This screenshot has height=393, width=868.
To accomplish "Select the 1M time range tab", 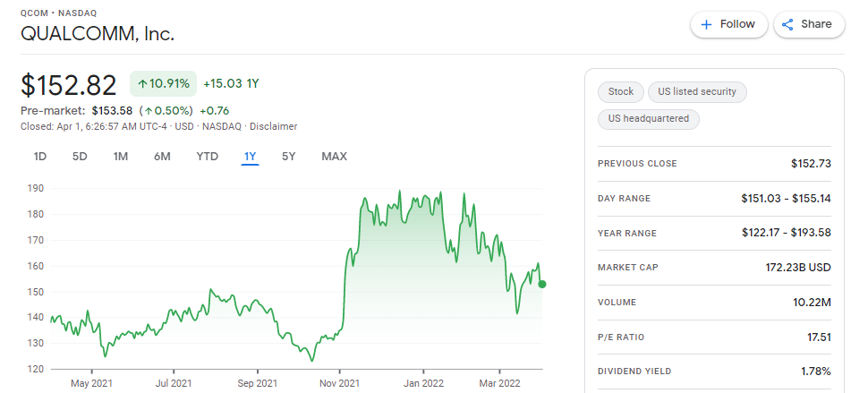I will coord(121,157).
